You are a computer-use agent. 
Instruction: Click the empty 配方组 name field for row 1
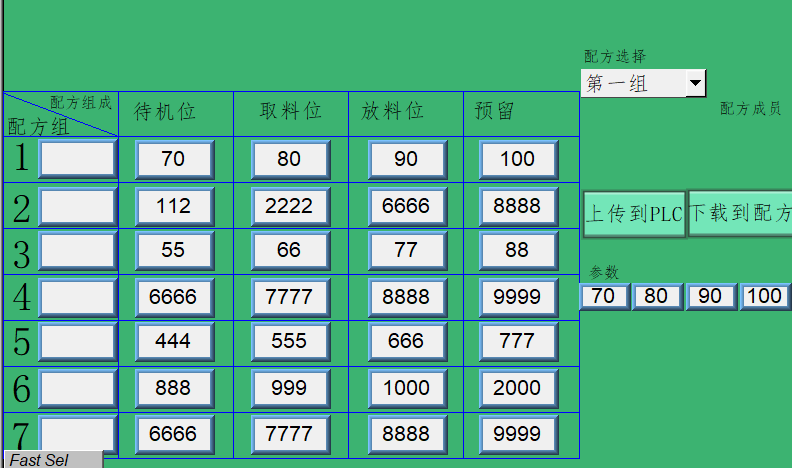point(77,159)
